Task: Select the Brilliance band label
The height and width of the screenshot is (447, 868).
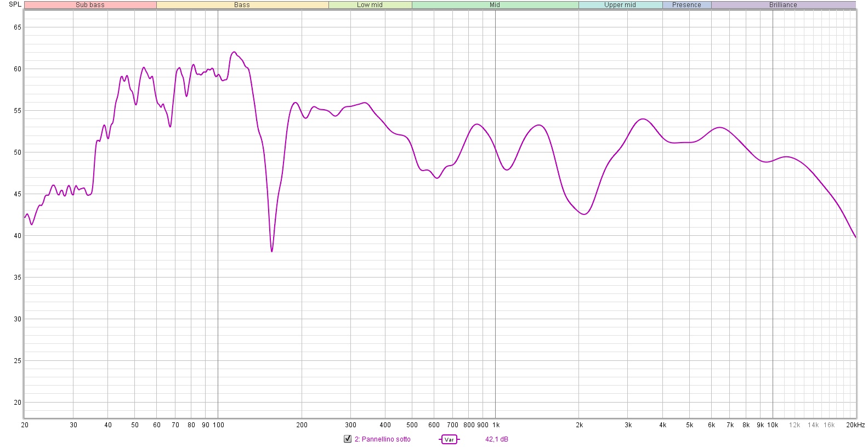Action: pos(783,5)
